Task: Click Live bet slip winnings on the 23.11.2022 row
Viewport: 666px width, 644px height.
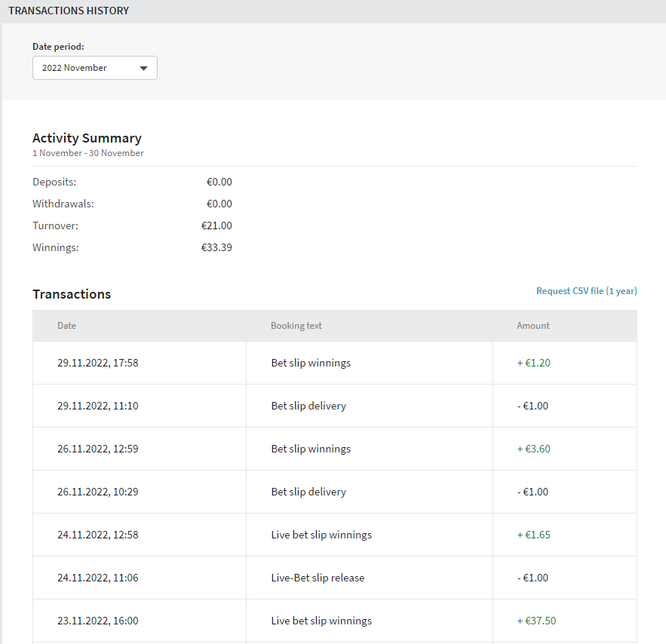Action: [x=321, y=621]
